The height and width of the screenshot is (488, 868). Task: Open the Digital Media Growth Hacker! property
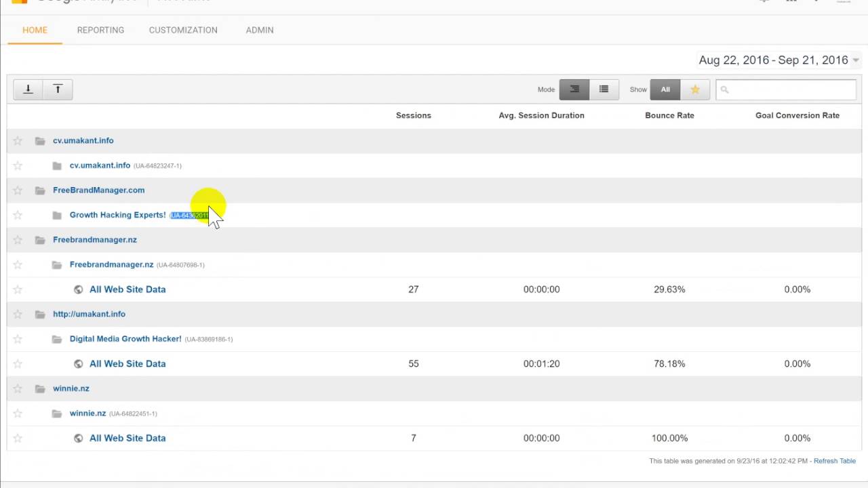pos(125,339)
